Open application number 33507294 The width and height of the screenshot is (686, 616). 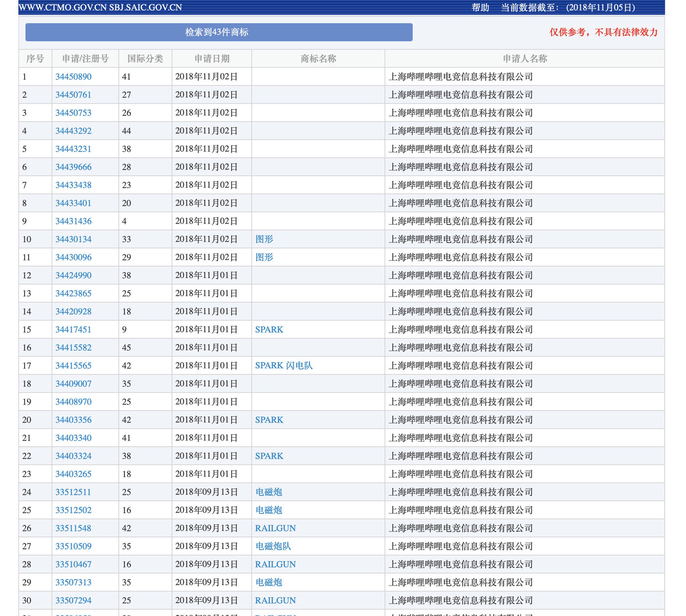point(73,600)
